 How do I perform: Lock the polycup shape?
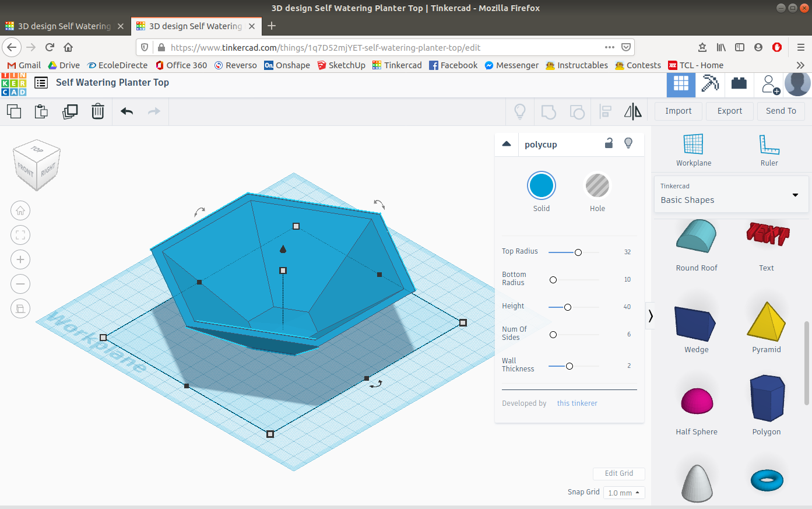click(609, 143)
